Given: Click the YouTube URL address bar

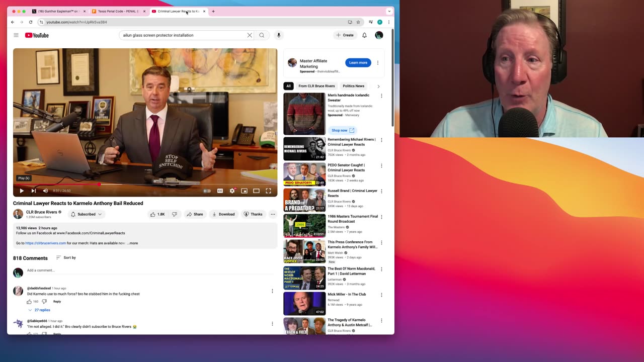Looking at the screenshot, I should tap(194, 22).
